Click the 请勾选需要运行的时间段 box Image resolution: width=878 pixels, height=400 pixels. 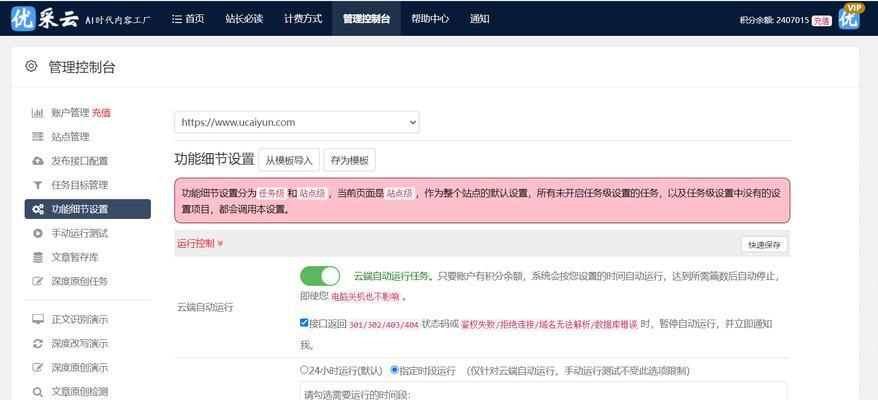click(544, 391)
